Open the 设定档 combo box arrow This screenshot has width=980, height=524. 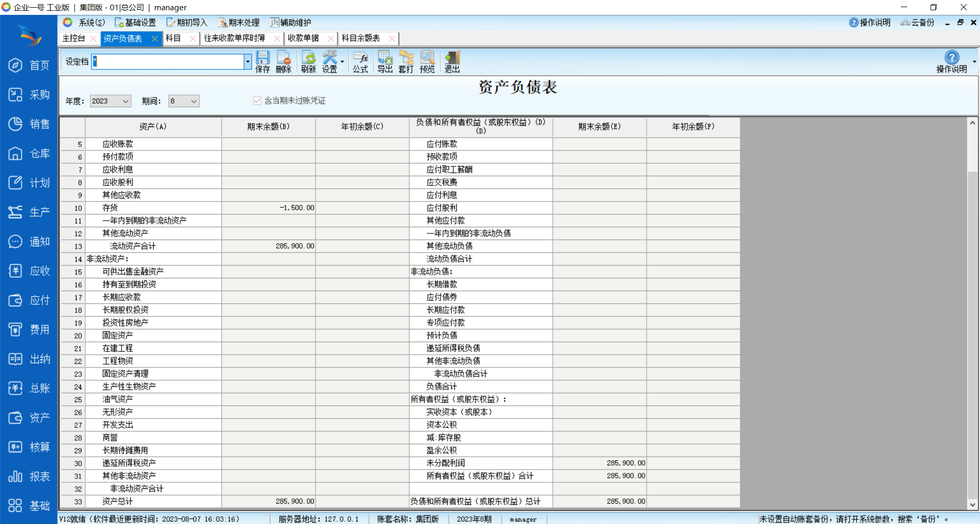pyautogui.click(x=248, y=62)
